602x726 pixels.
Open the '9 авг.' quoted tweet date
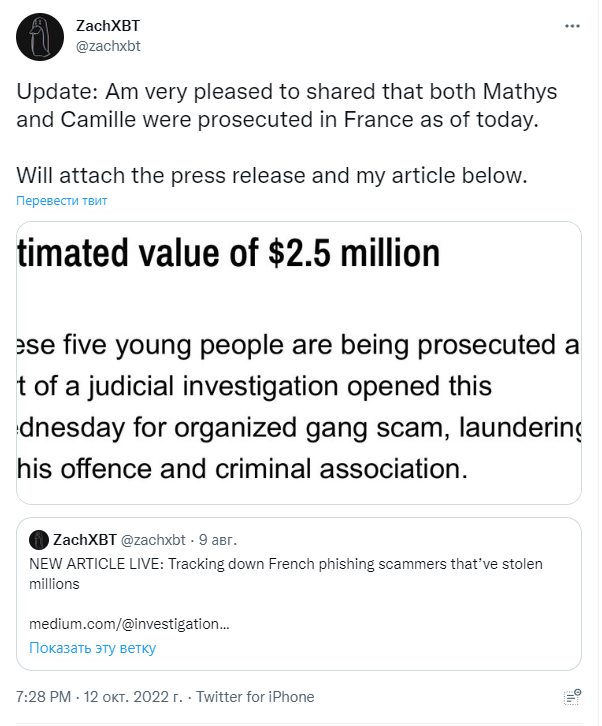click(218, 540)
